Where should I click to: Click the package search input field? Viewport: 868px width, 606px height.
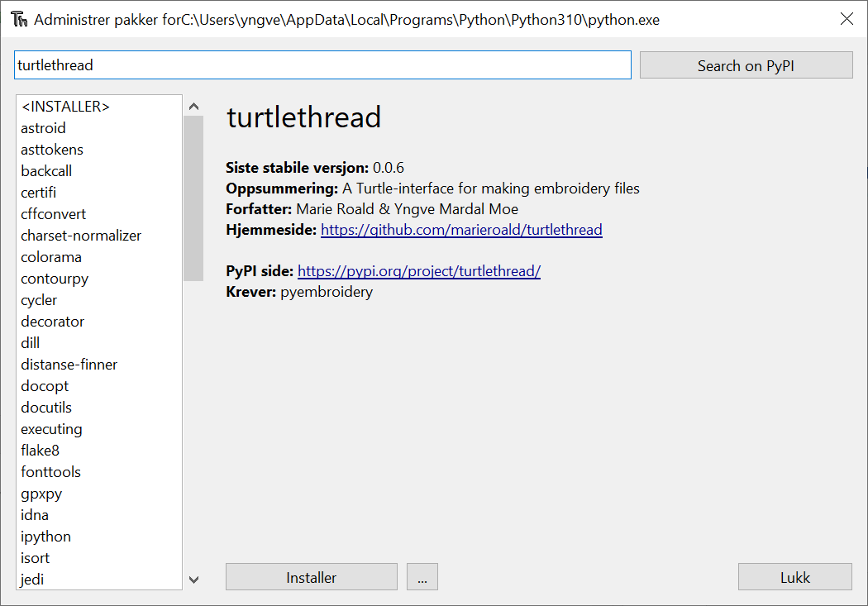click(x=322, y=65)
